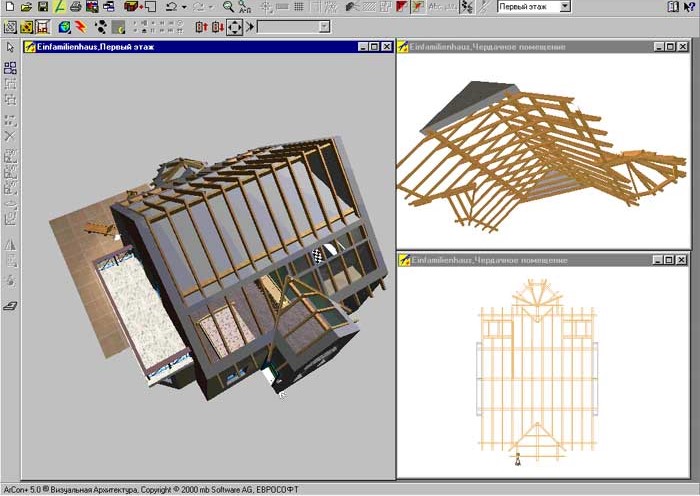Select the zoom magnifier tool
The height and width of the screenshot is (496, 700).
[x=228, y=7]
